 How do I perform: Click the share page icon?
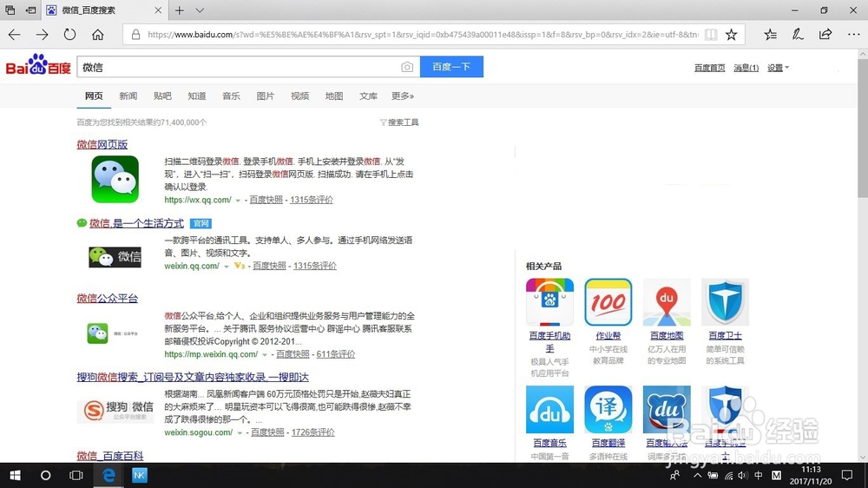click(x=825, y=35)
